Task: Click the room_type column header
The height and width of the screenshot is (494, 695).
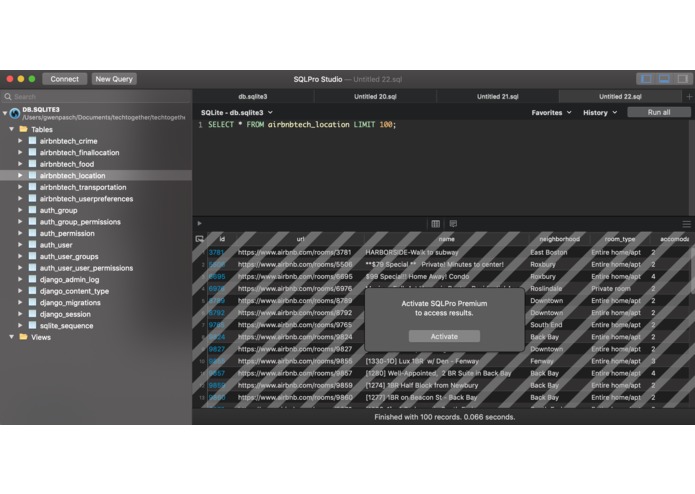Action: coord(620,239)
